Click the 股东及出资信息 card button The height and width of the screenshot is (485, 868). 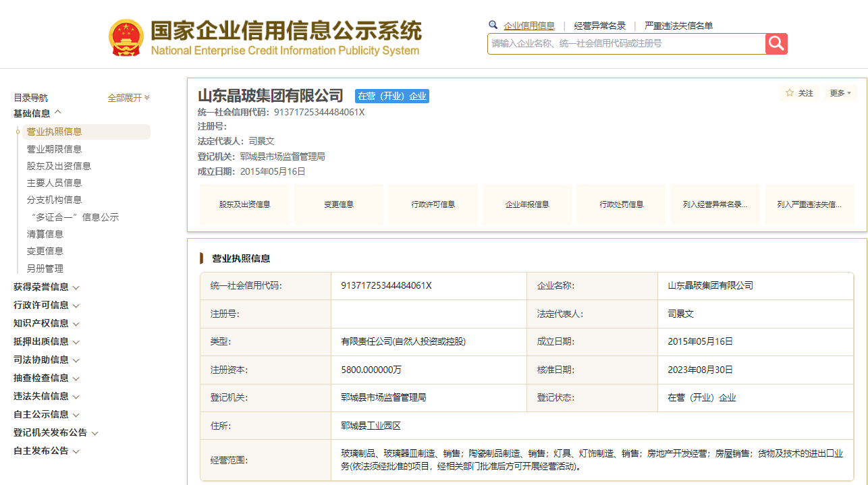pyautogui.click(x=244, y=204)
